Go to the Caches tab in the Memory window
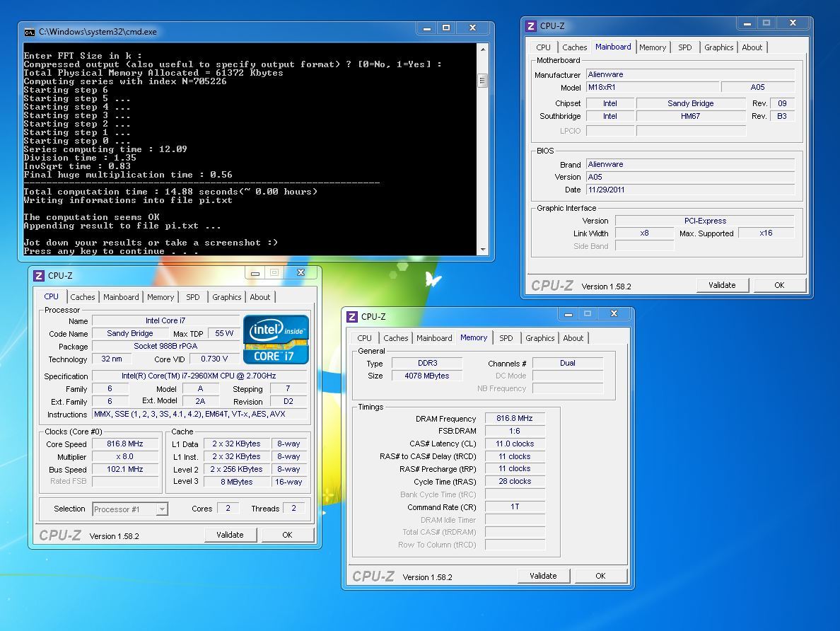The width and height of the screenshot is (840, 631). (x=395, y=338)
